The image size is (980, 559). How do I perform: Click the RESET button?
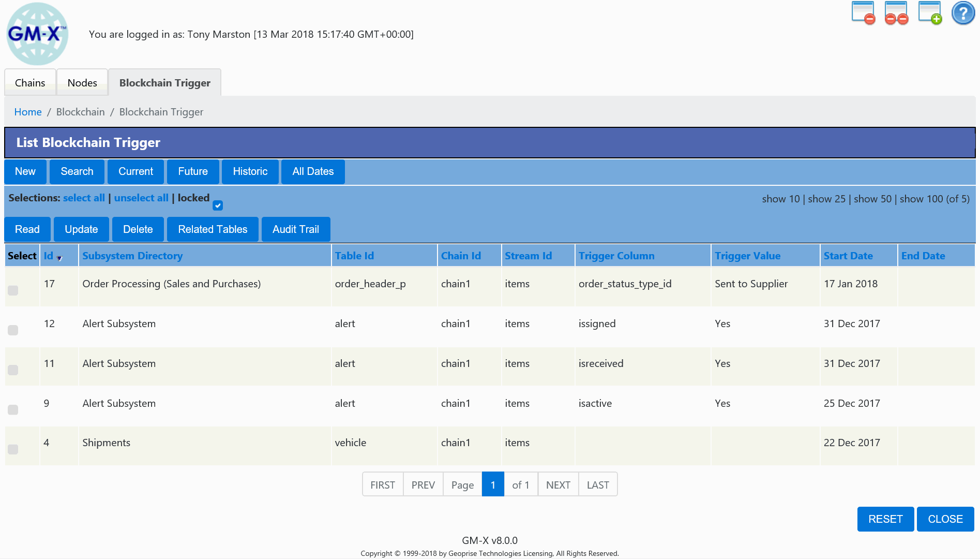click(885, 519)
